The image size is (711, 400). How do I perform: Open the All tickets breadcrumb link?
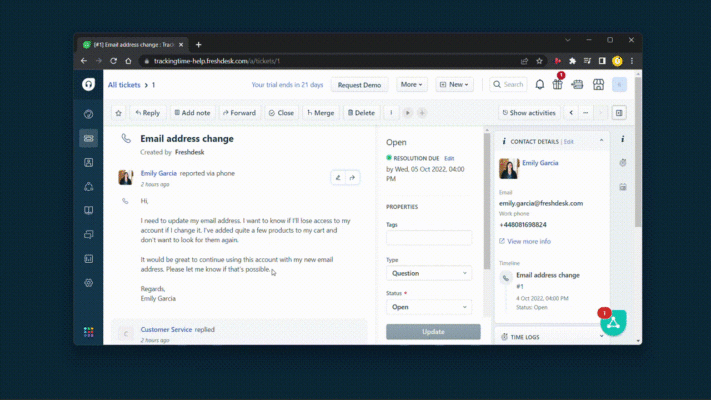tap(124, 85)
